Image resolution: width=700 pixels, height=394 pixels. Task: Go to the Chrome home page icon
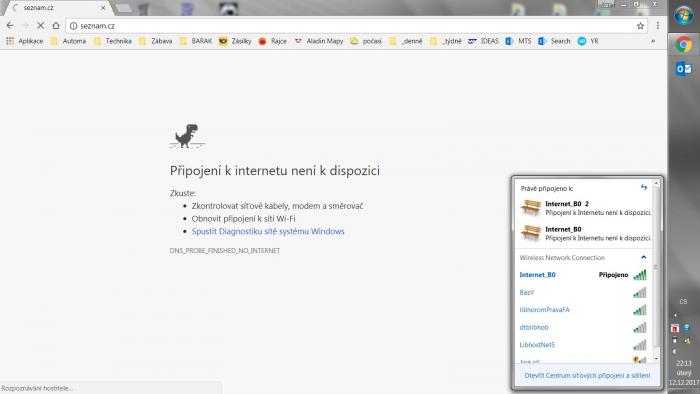pos(56,26)
